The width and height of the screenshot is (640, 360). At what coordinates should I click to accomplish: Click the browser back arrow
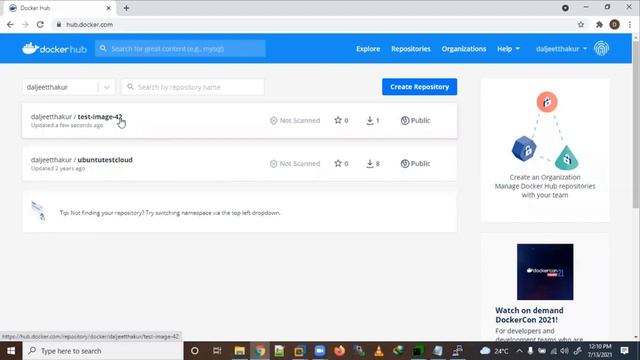point(10,24)
